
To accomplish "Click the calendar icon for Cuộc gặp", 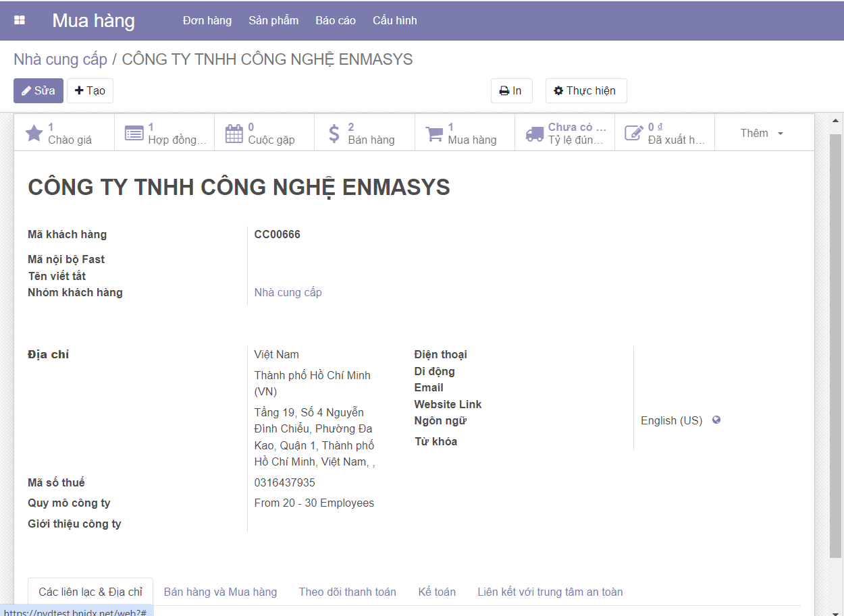I will click(x=234, y=133).
